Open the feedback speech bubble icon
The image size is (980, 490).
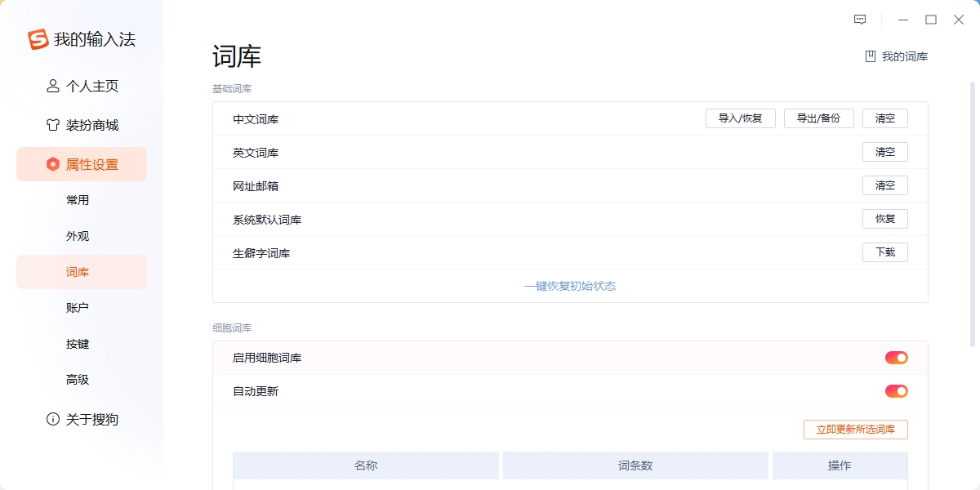coord(859,19)
